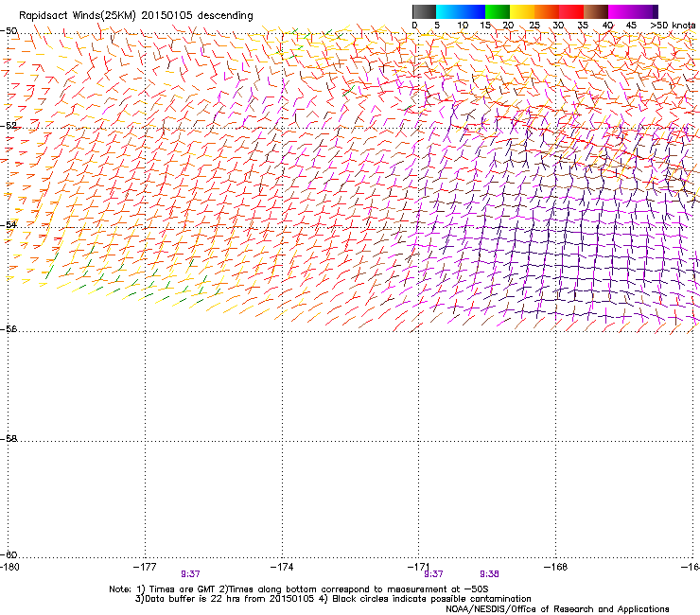Click the '9:37' time label between -177 and -174
Image resolution: width=700 pixels, height=615 pixels.
[x=190, y=574]
